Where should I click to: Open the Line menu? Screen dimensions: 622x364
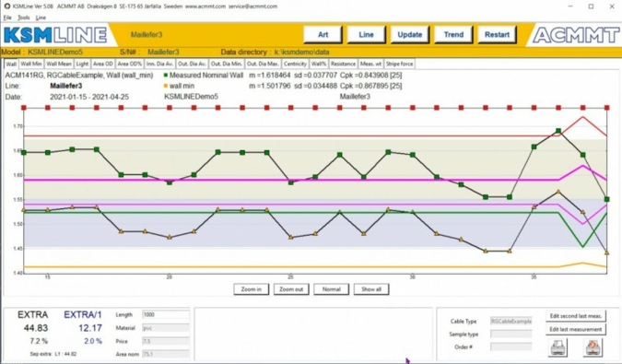tap(41, 18)
